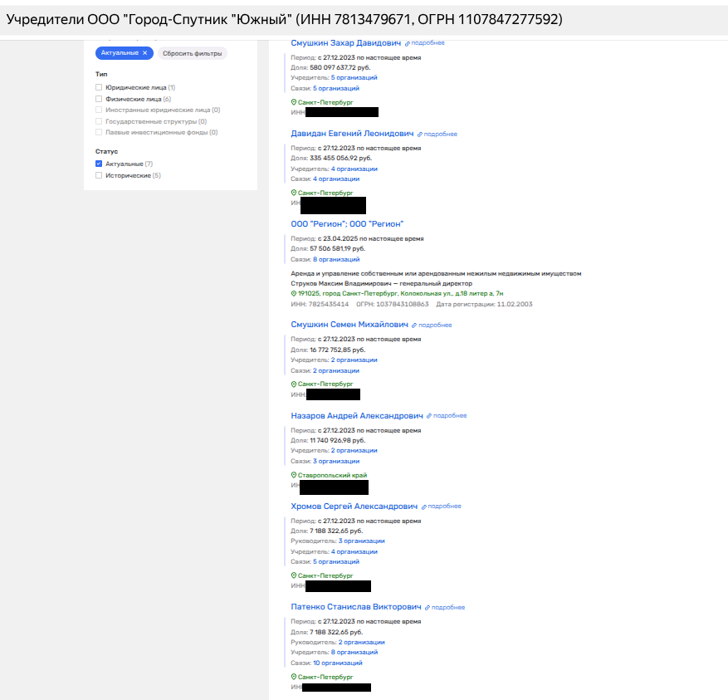Screen dimensions: 728x700
Task: Click the location pin at the Колокольная ул. address
Action: (x=294, y=293)
